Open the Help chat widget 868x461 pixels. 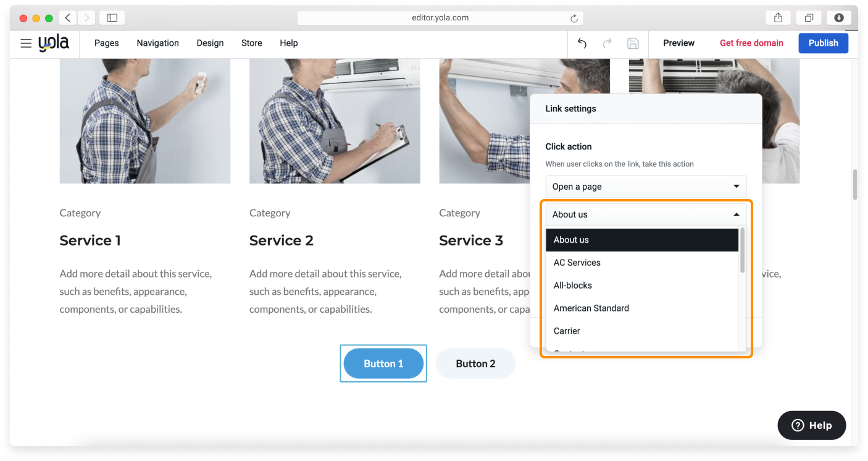point(811,425)
